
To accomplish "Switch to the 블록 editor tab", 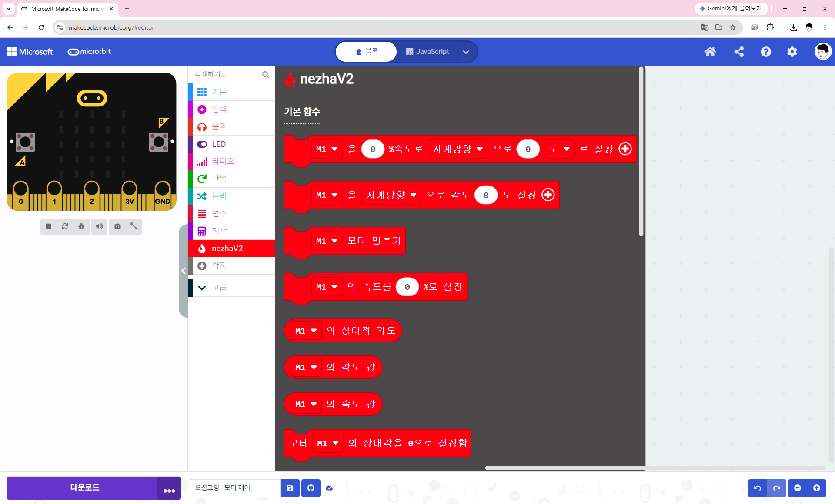I will point(366,52).
